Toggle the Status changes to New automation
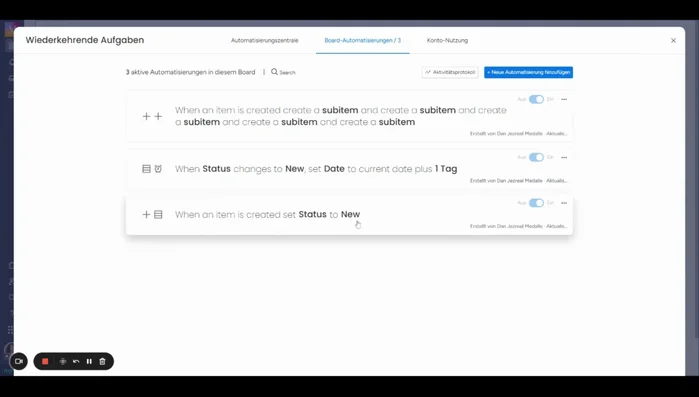The width and height of the screenshot is (699, 397). click(536, 157)
